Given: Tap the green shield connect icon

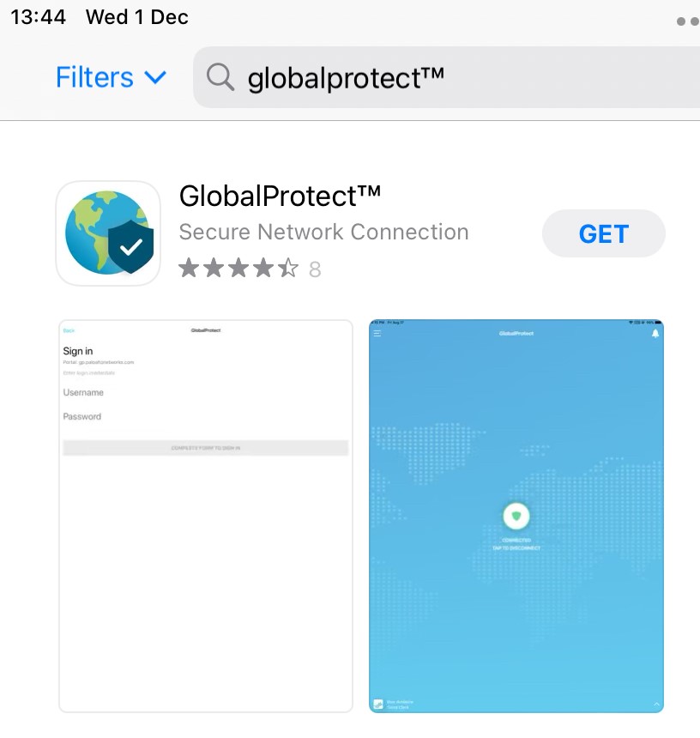Looking at the screenshot, I should [516, 516].
